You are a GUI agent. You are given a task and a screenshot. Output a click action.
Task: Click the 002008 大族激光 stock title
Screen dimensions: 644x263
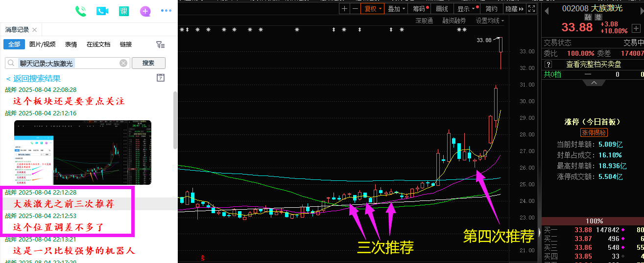[x=592, y=8]
